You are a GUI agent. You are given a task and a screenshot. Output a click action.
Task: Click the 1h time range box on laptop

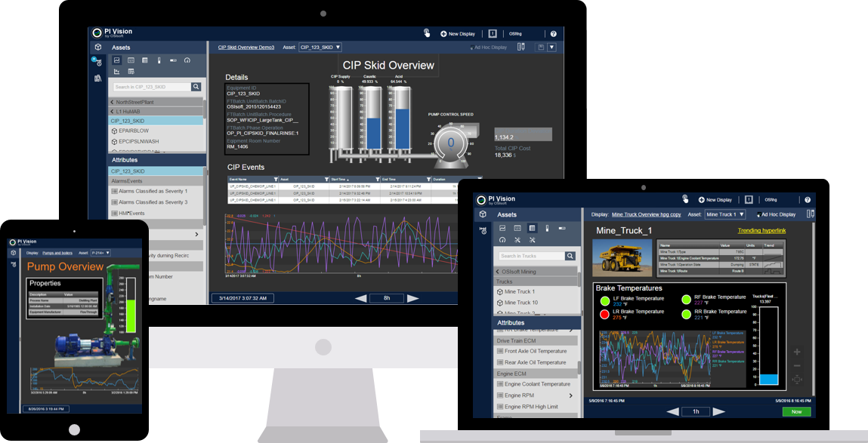click(x=696, y=411)
